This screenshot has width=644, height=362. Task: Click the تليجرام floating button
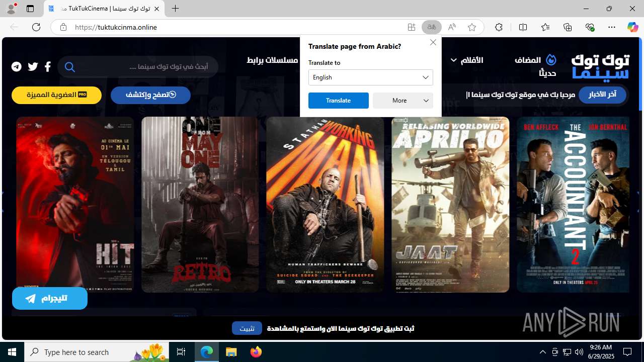50,299
